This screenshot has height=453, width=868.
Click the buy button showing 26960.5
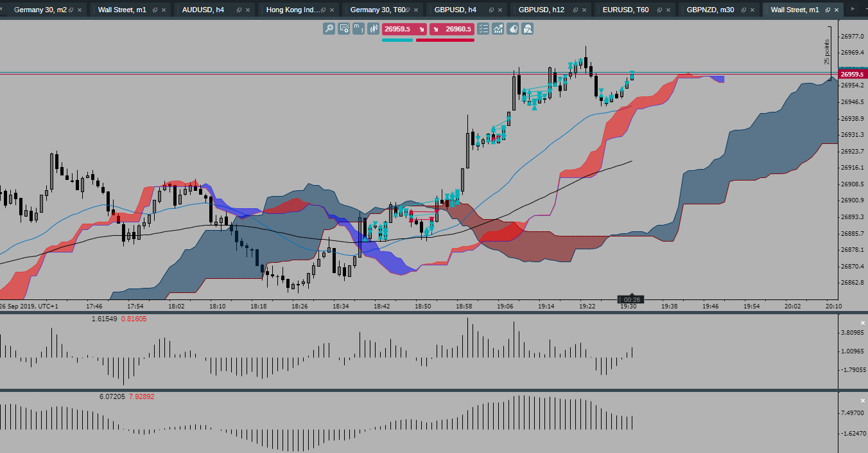tap(451, 29)
